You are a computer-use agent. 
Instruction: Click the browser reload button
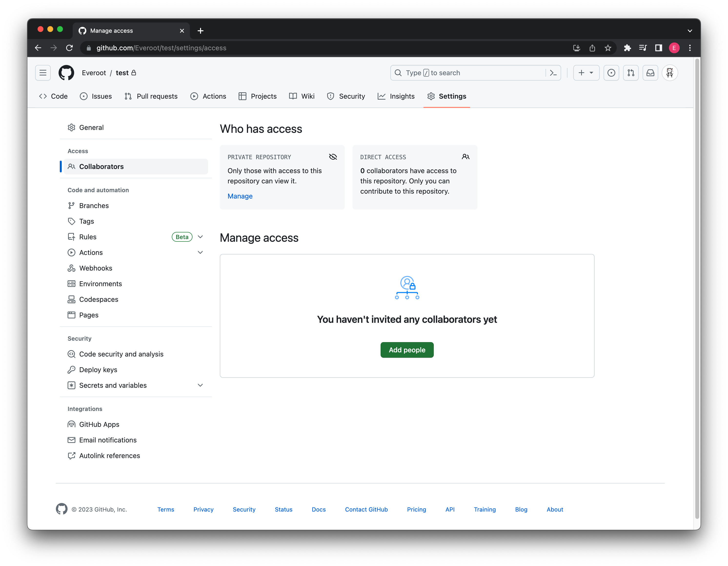69,48
